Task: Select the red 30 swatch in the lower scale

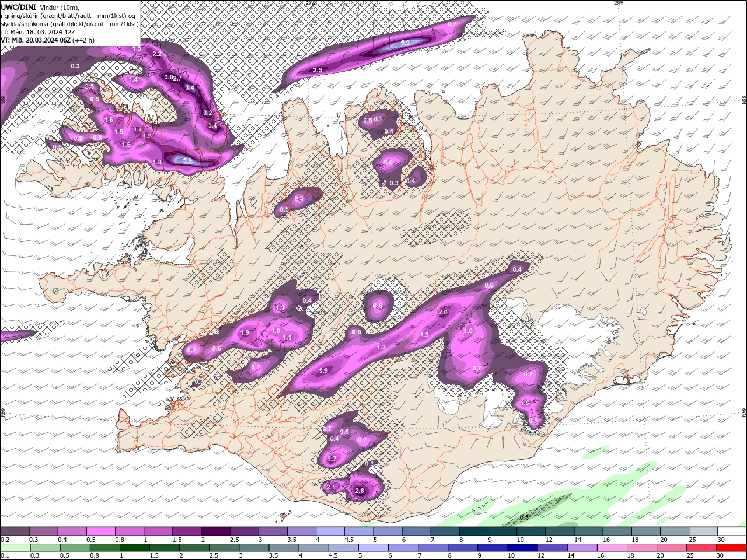Action: 731,548
